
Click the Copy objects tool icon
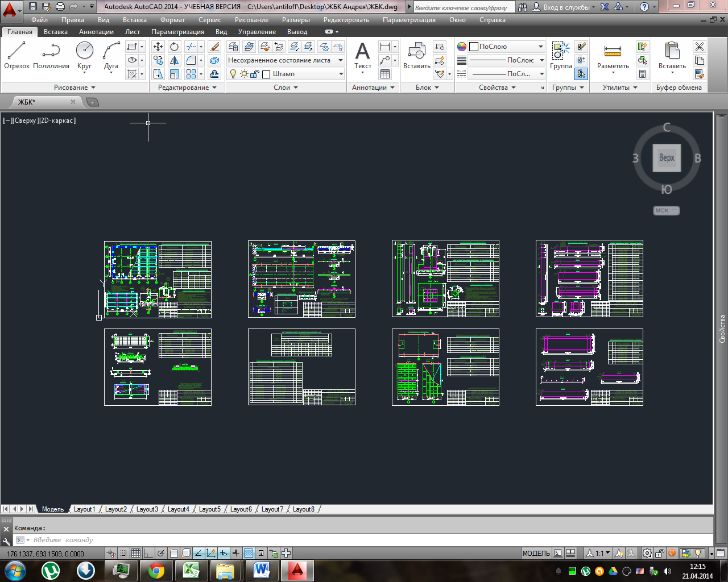pyautogui.click(x=158, y=60)
